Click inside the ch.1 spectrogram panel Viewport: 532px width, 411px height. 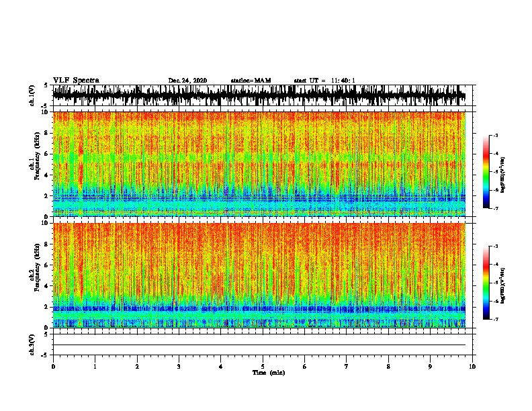tap(259, 164)
